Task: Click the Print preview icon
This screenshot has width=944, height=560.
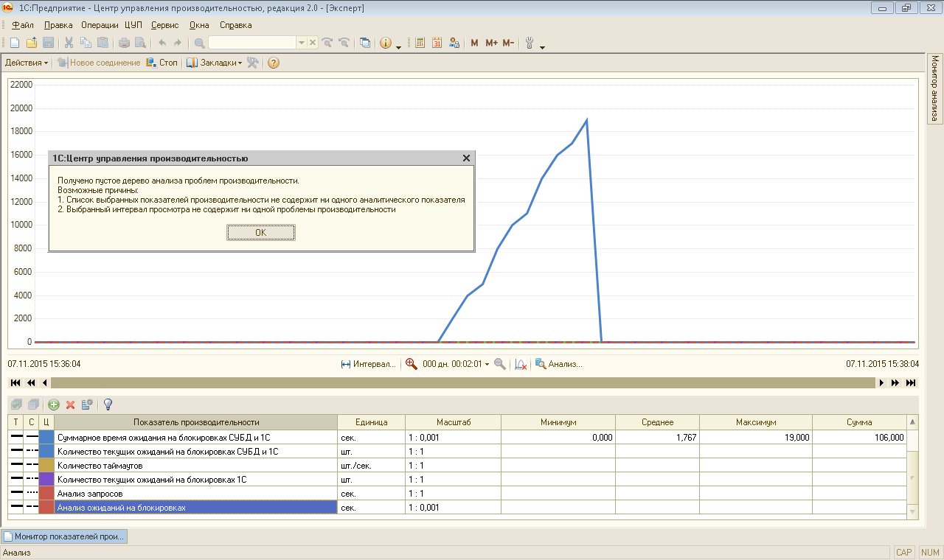Action: coord(140,43)
